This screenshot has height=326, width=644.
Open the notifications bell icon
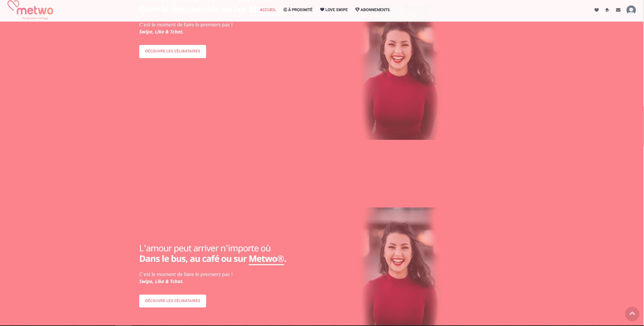[x=607, y=10]
